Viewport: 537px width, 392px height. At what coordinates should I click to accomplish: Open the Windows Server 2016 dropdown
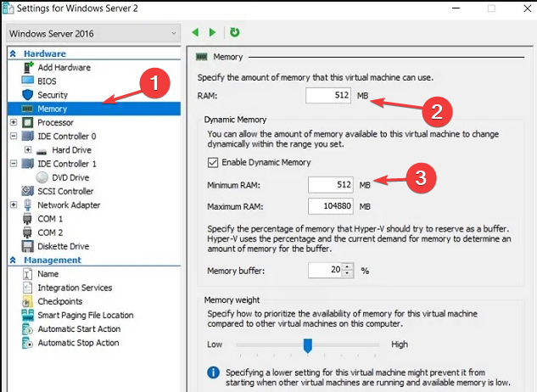point(93,33)
